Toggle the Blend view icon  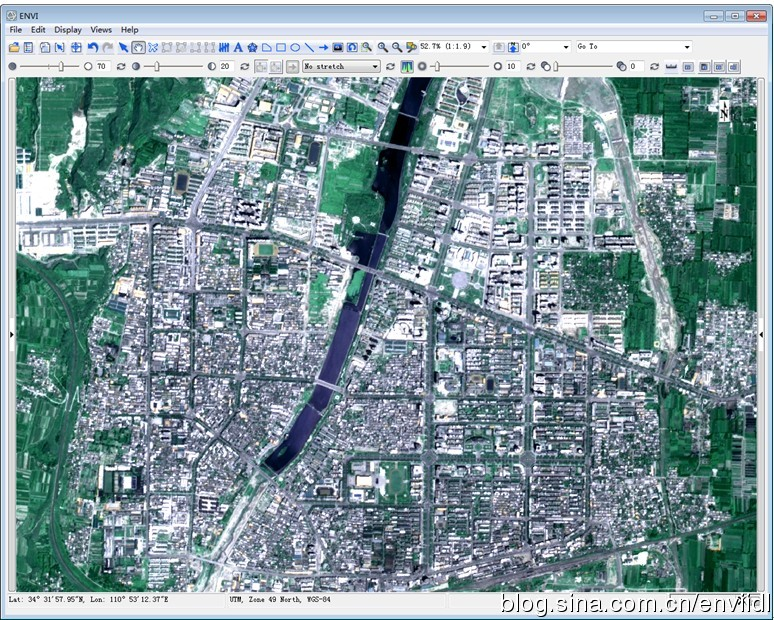[704, 67]
